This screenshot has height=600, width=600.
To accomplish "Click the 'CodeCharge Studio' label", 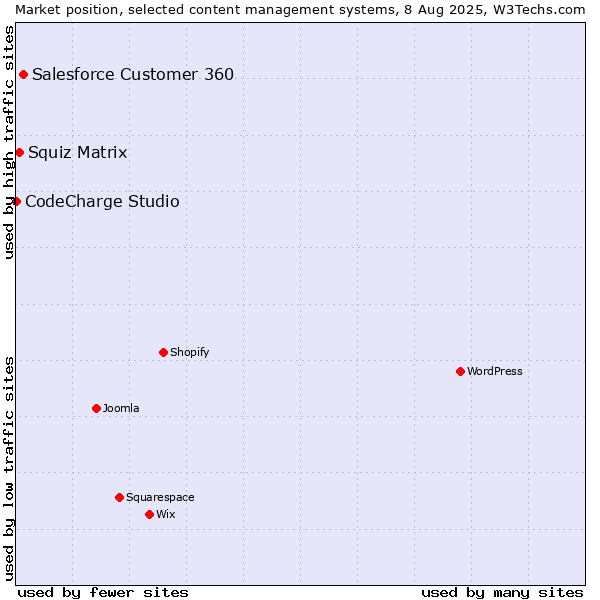I will (102, 201).
